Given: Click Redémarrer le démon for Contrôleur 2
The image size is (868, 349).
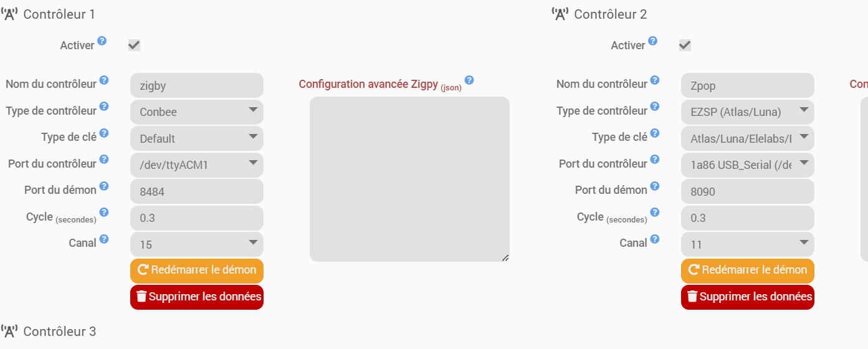Looking at the screenshot, I should [x=748, y=270].
